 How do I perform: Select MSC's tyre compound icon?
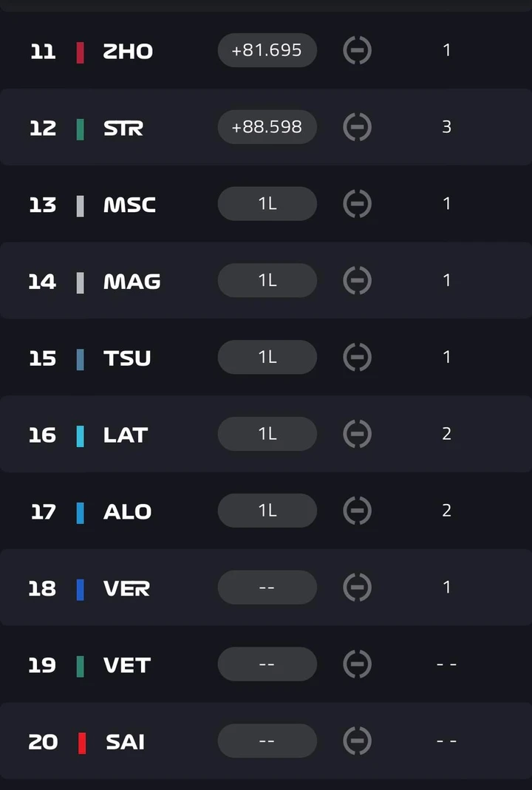(x=357, y=203)
